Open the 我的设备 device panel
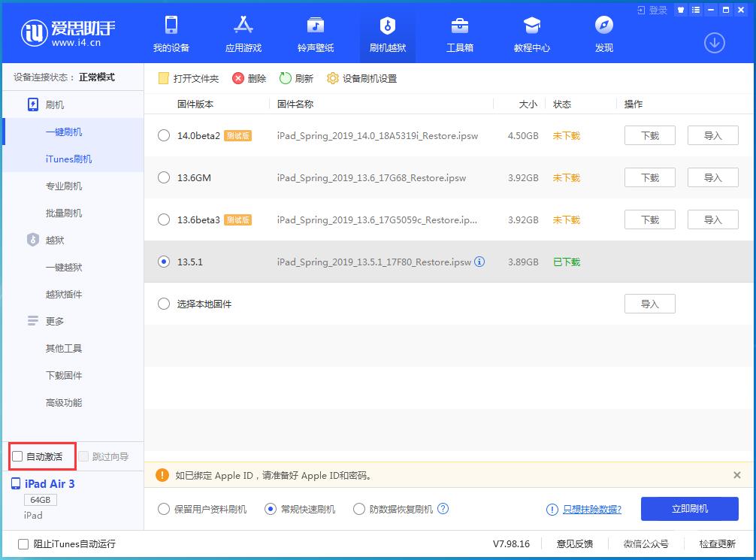756x560 pixels. click(x=171, y=34)
